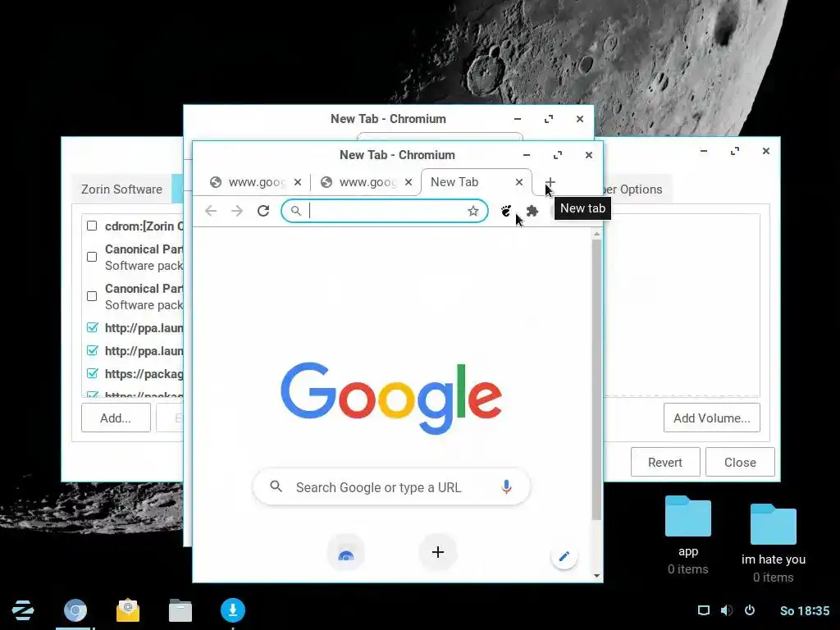Screen dimensions: 840x630
Task: Click the Search Google or type a URL box
Action: 391,487
